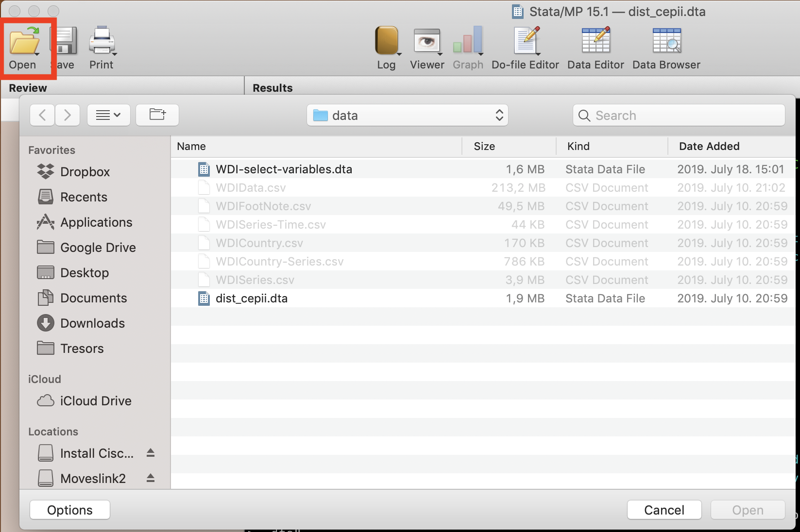This screenshot has height=532, width=800.
Task: Select the WDI-select-variables.dta file
Action: (x=483, y=169)
